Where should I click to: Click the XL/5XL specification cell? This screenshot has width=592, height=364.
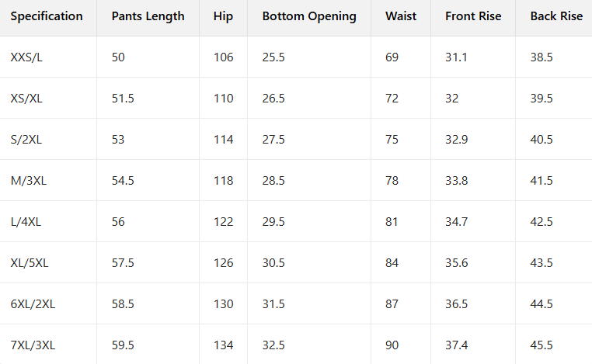30,263
